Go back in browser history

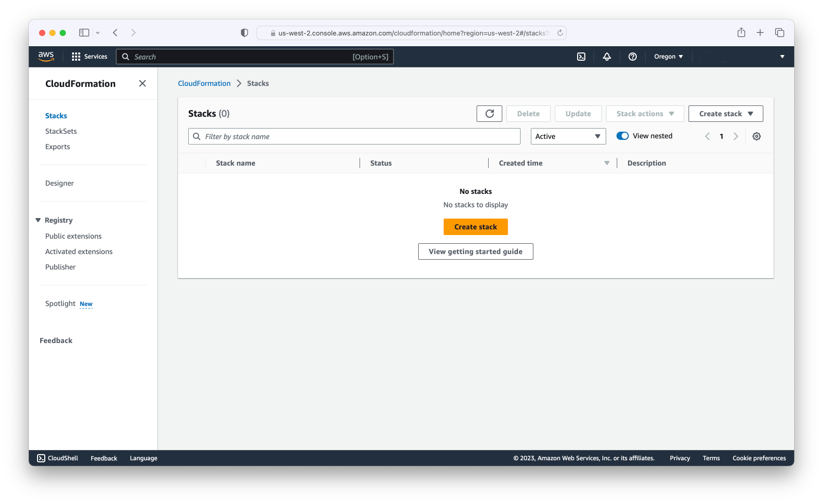point(115,32)
